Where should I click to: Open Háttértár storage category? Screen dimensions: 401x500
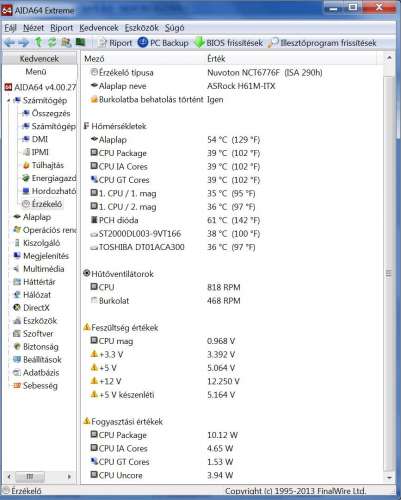point(34,282)
